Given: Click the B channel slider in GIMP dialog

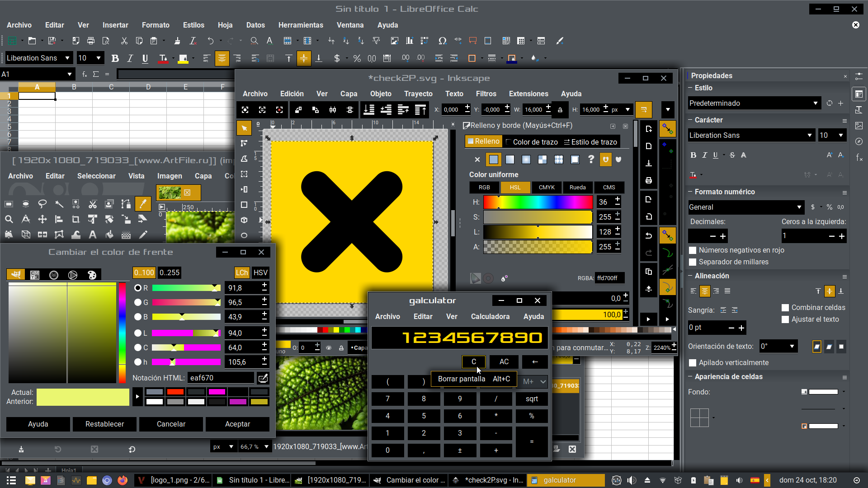Looking at the screenshot, I should pos(186,317).
